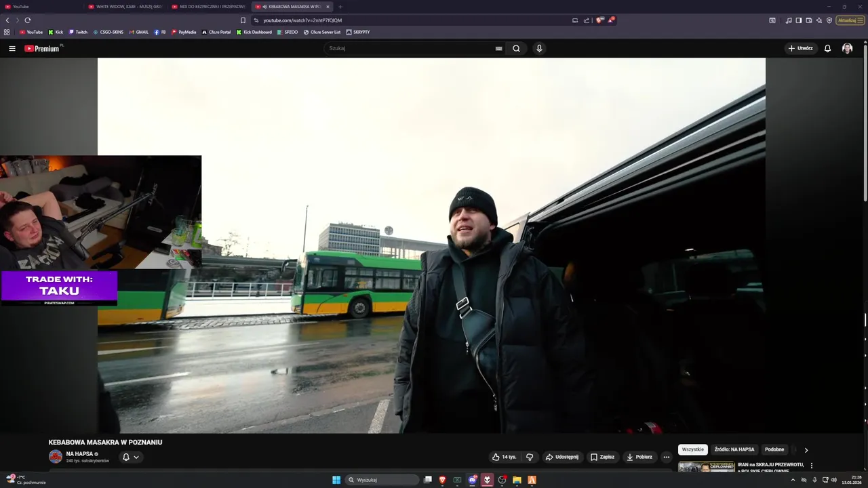Show hidden system tray icons
The image size is (868, 488).
tap(793, 480)
